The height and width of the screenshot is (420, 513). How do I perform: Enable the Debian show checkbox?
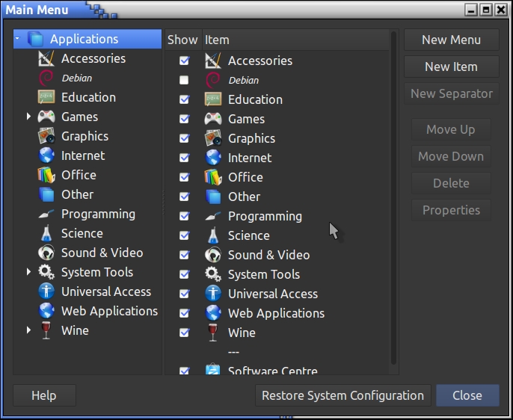point(184,80)
